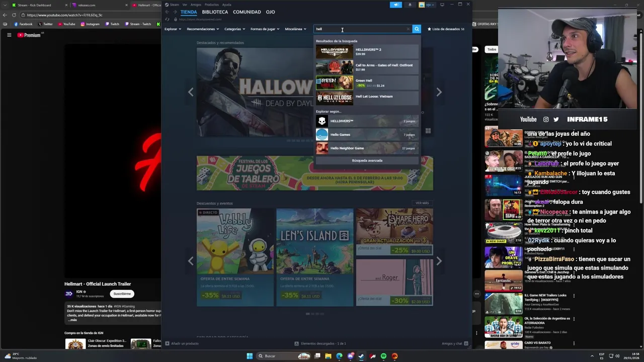Open Call to Arms - Gates of Hell result
Image resolution: width=644 pixels, height=362 pixels.
click(367, 67)
